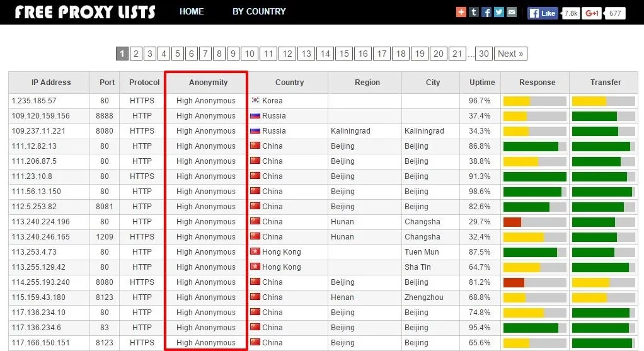The width and height of the screenshot is (644, 351).
Task: Click China flag in 111.23.10.8 row
Action: point(255,176)
